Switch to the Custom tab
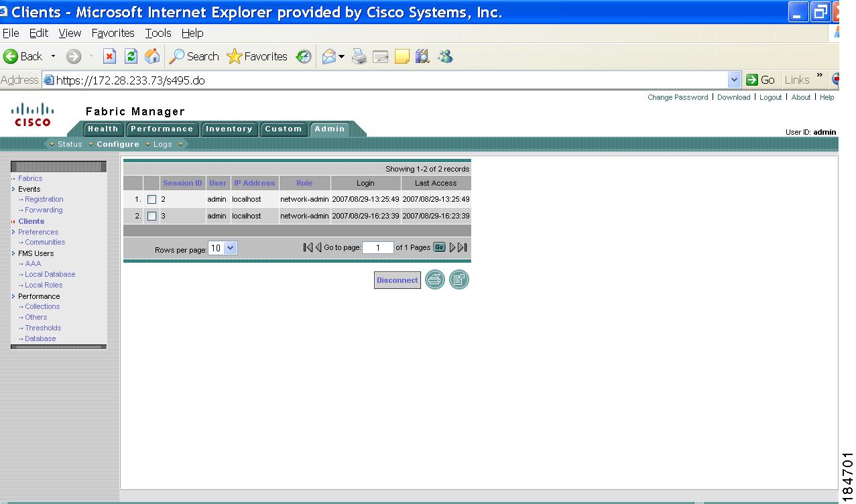The image size is (856, 504). coord(284,129)
